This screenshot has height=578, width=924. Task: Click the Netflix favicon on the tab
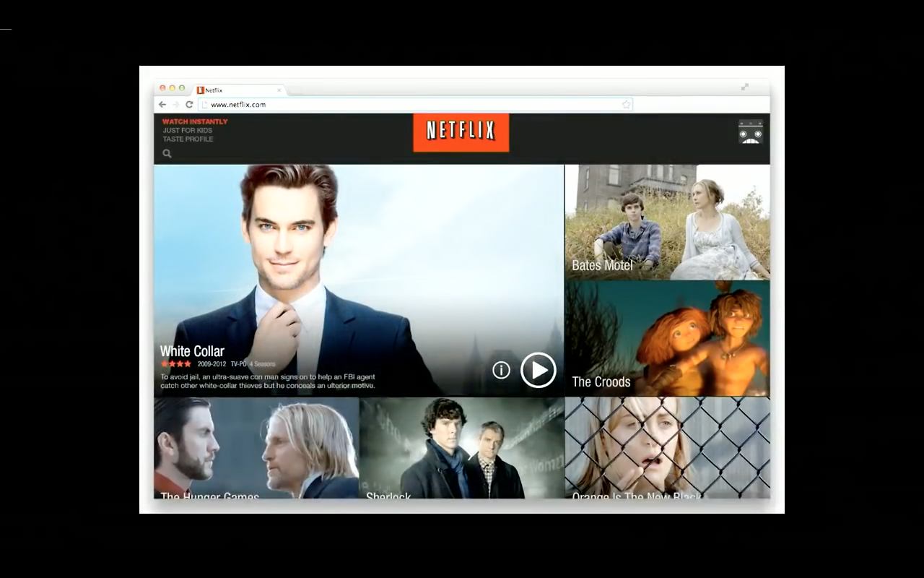[x=201, y=90]
